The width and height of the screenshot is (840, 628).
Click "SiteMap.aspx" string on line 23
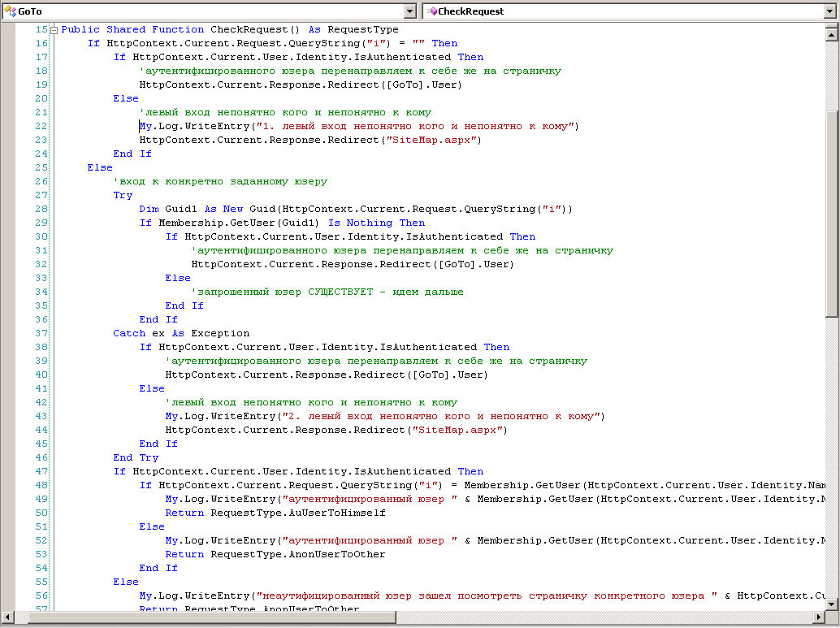coord(431,140)
